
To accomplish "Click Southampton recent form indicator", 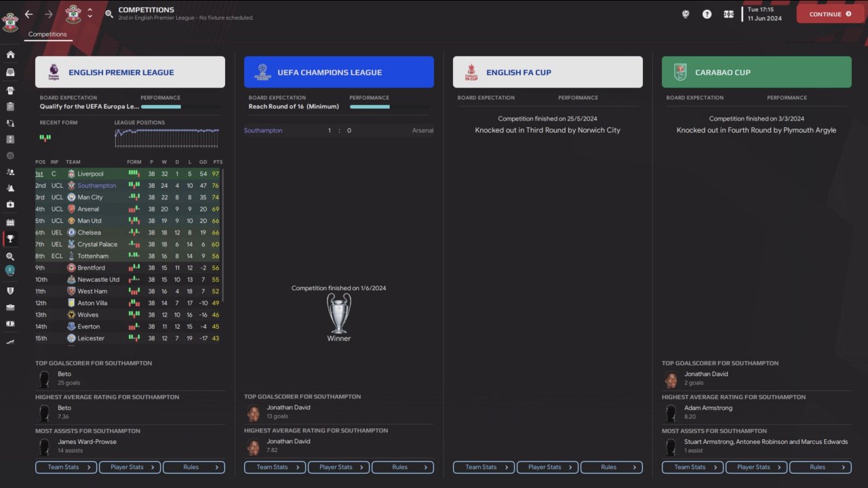I will coord(45,137).
